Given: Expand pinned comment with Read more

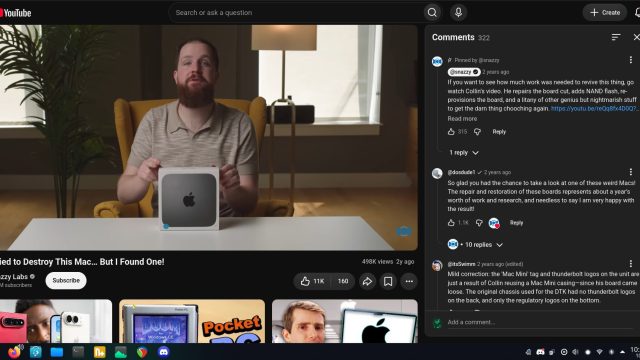Looking at the screenshot, I should (x=462, y=118).
